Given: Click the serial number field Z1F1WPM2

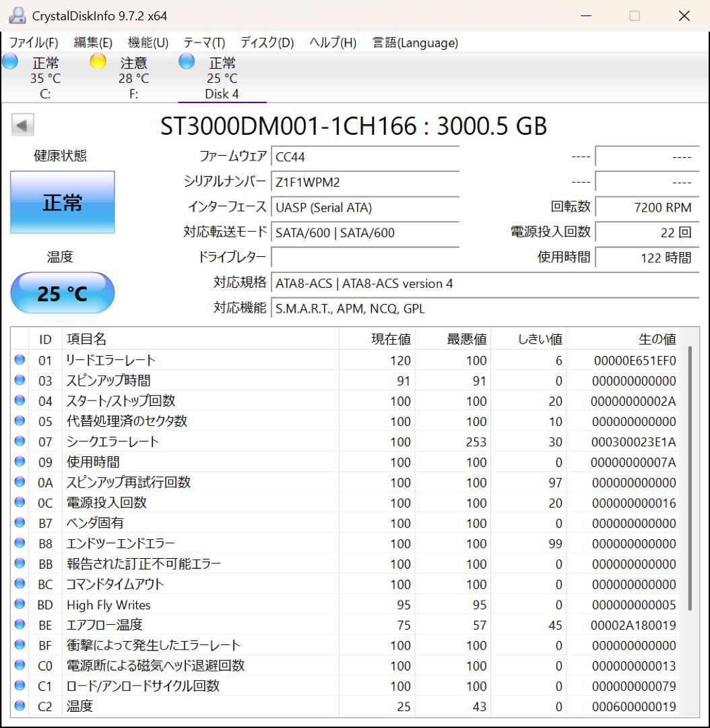Looking at the screenshot, I should (x=365, y=182).
